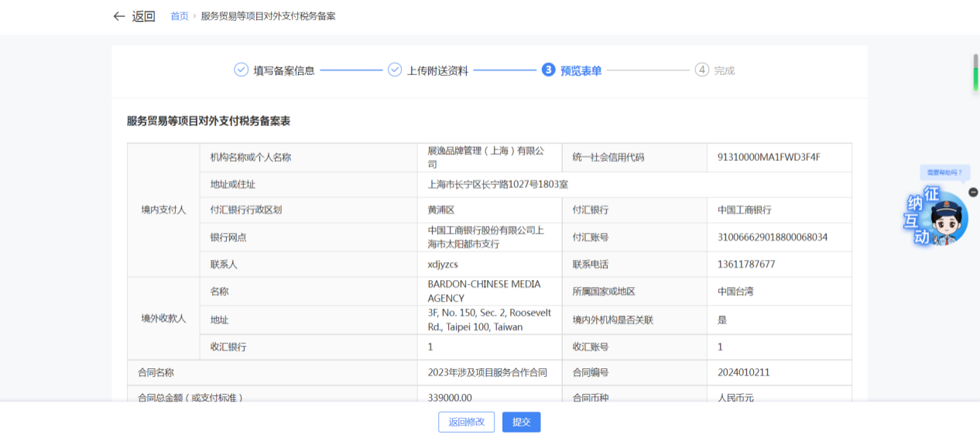Click the credit code value 91310000MA1FWD3F4F

tap(768, 157)
